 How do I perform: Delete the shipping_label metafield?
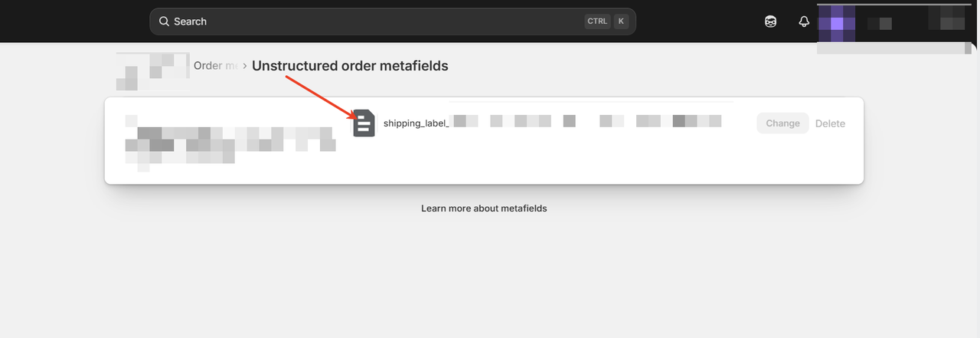(x=830, y=123)
